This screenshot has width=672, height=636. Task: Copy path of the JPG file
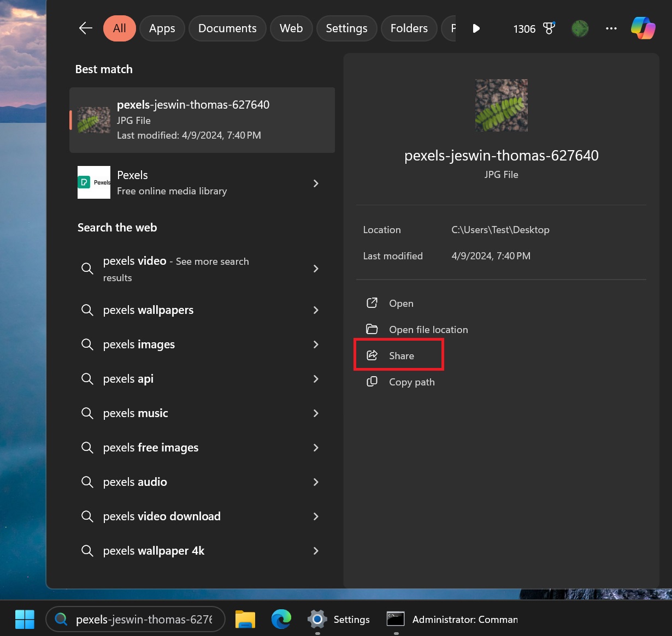[x=411, y=382]
